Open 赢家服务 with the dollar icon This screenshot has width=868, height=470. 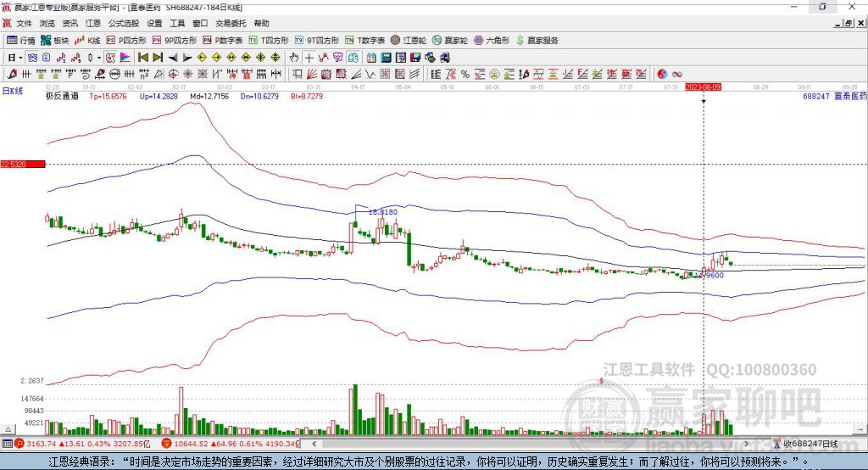(537, 41)
